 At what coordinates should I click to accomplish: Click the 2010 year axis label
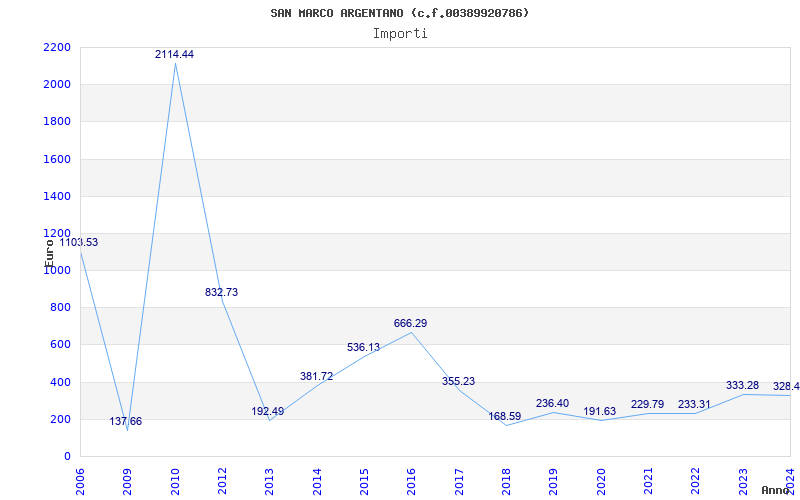[x=174, y=482]
